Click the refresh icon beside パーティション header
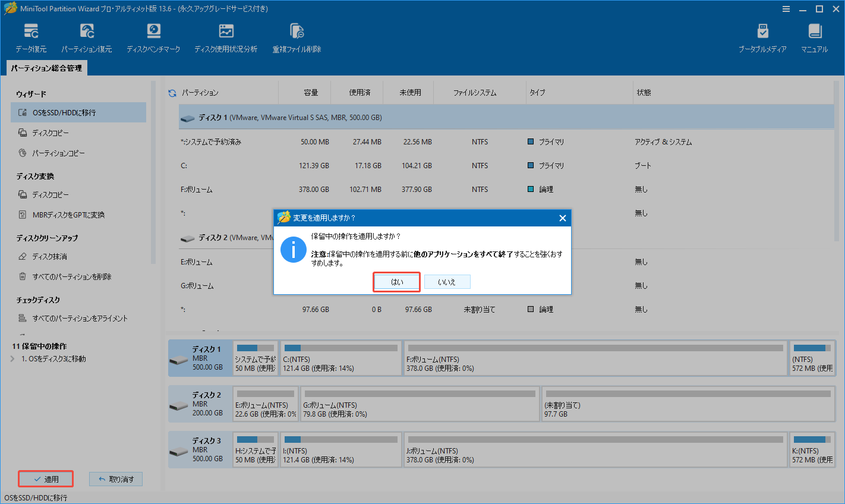Viewport: 845px width, 504px height. tap(172, 92)
